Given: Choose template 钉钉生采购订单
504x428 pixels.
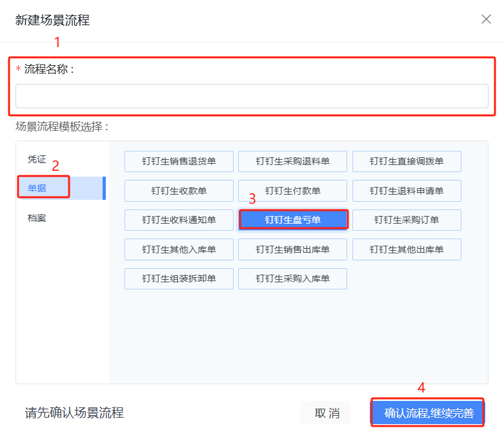Looking at the screenshot, I should [x=407, y=220].
